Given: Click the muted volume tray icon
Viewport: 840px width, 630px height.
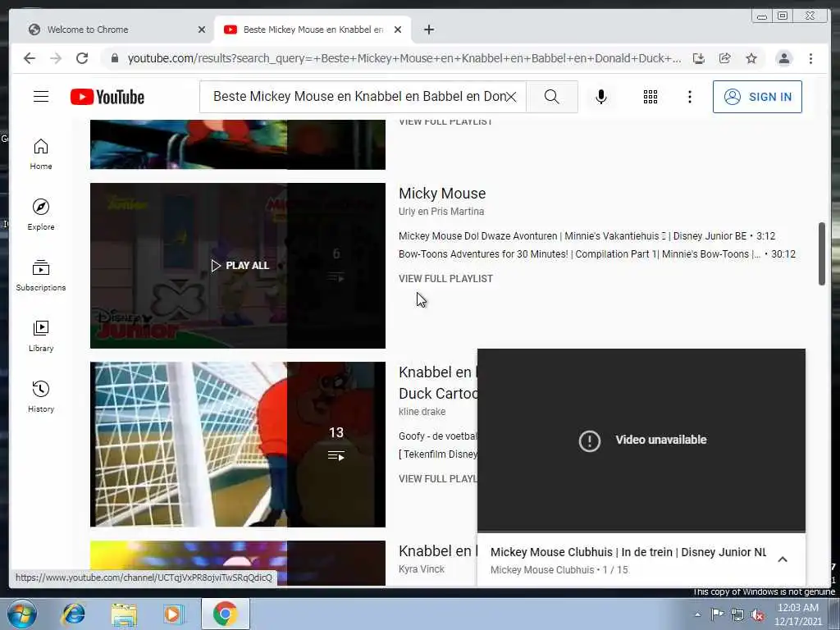Looking at the screenshot, I should pyautogui.click(x=757, y=615).
